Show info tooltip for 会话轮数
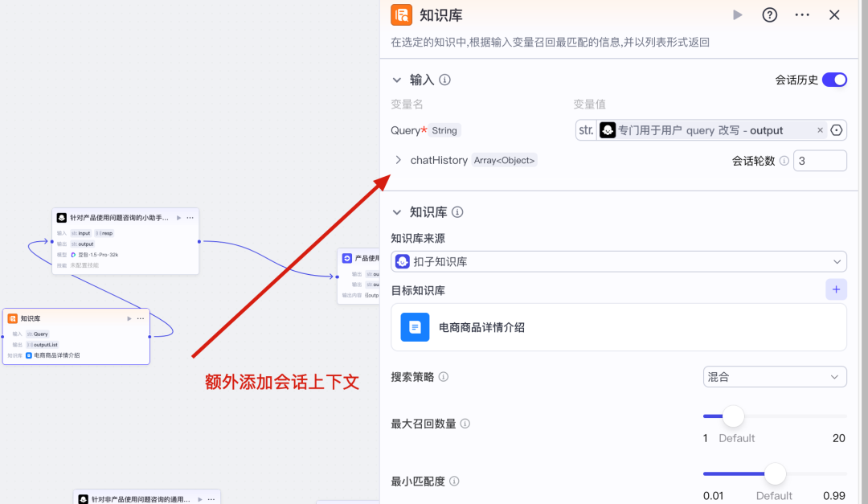 point(784,161)
